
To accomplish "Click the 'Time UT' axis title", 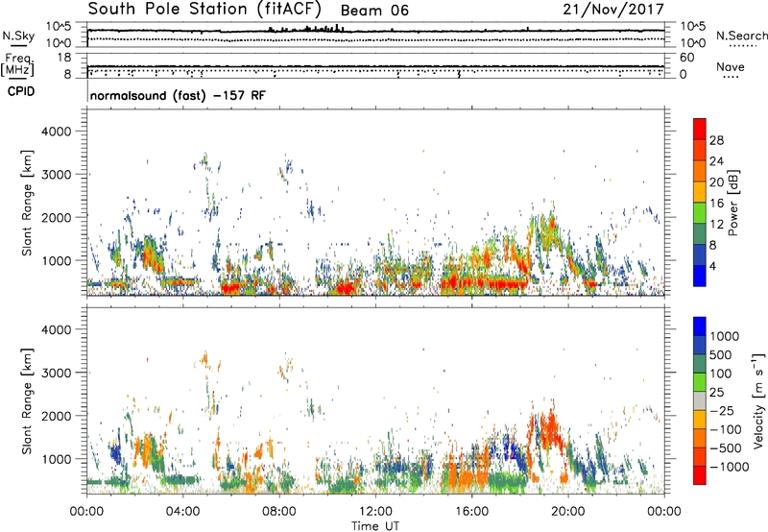I will pyautogui.click(x=375, y=526).
